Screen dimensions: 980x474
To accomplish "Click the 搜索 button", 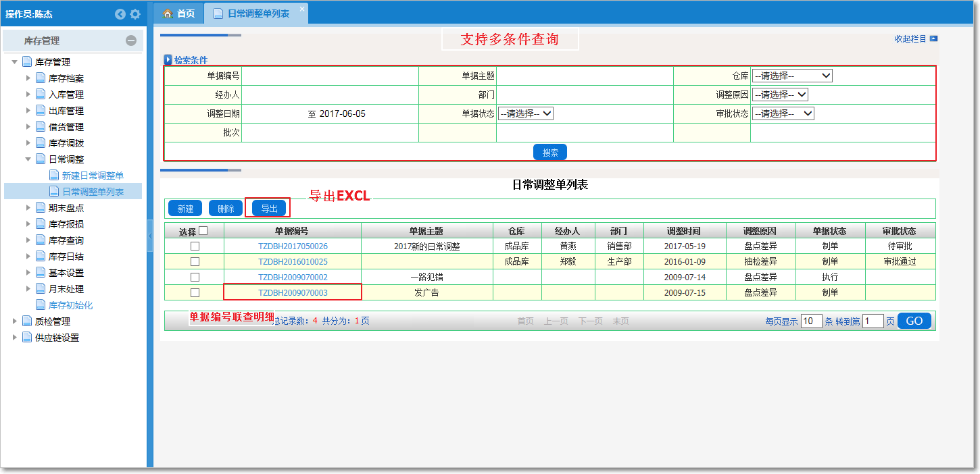I will point(549,153).
